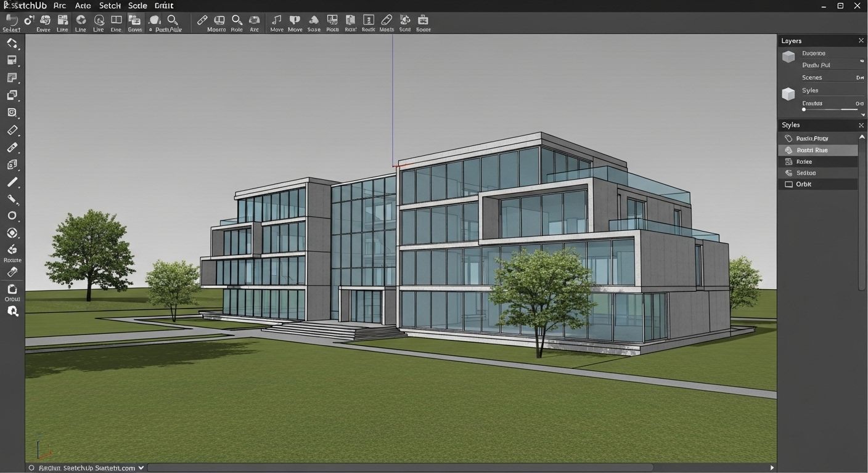Toggle visibility of the first layer cube
The height and width of the screenshot is (473, 868).
pos(788,57)
